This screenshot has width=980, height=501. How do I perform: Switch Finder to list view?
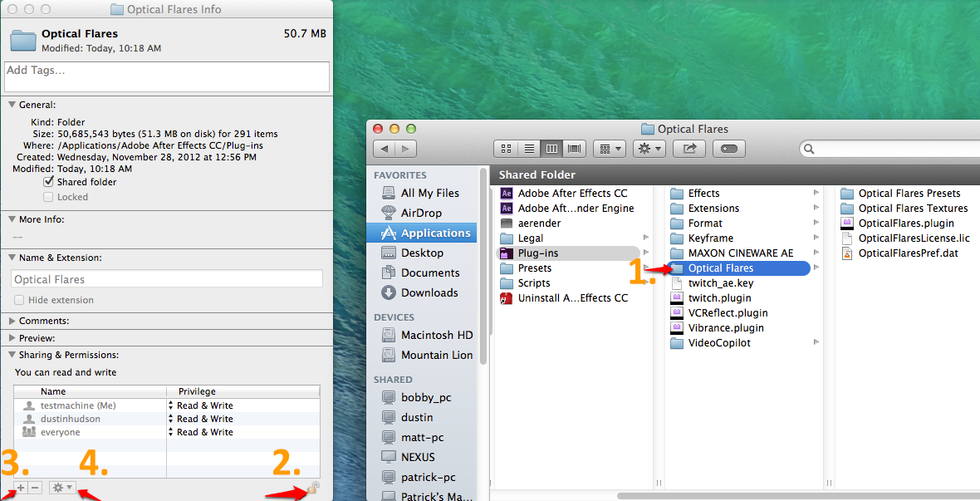[528, 149]
